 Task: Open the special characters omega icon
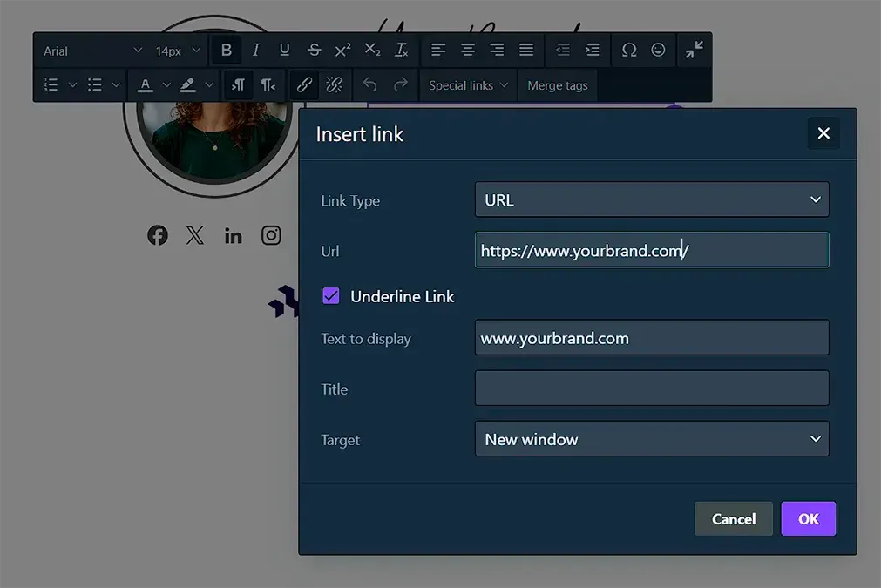628,51
